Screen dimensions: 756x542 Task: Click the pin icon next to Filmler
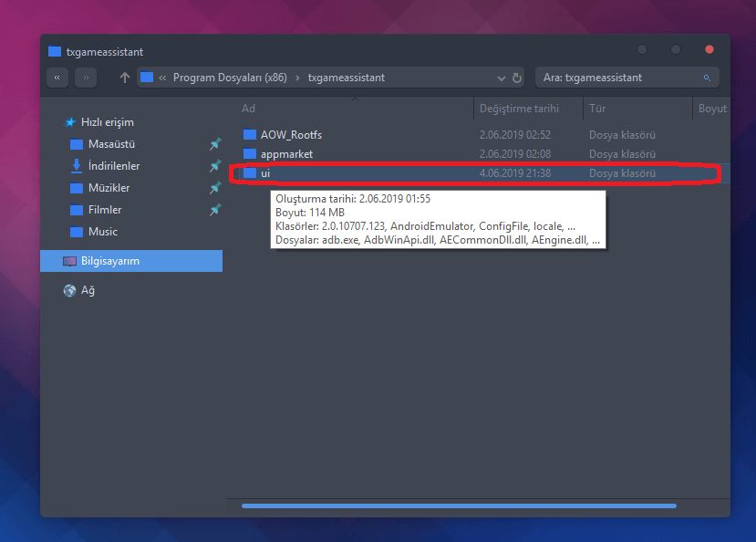(215, 210)
